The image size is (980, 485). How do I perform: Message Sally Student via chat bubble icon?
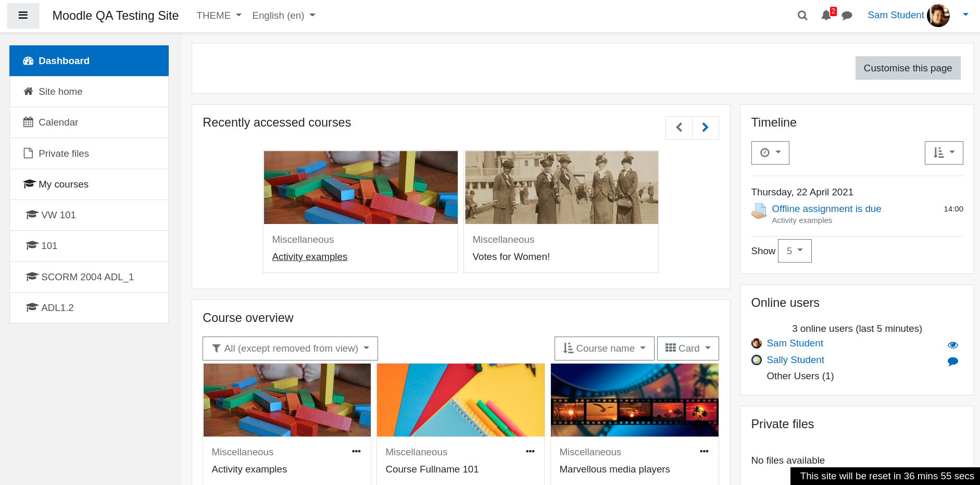click(x=953, y=362)
